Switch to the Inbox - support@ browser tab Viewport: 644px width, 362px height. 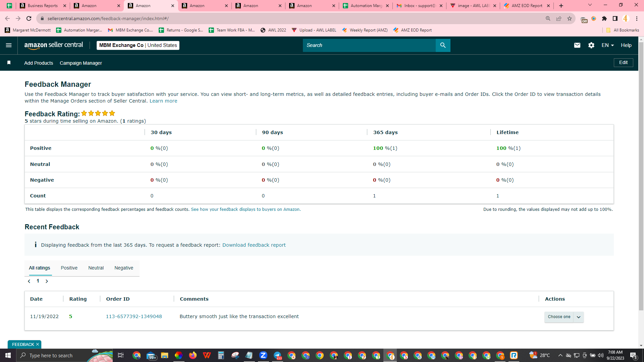(x=419, y=6)
